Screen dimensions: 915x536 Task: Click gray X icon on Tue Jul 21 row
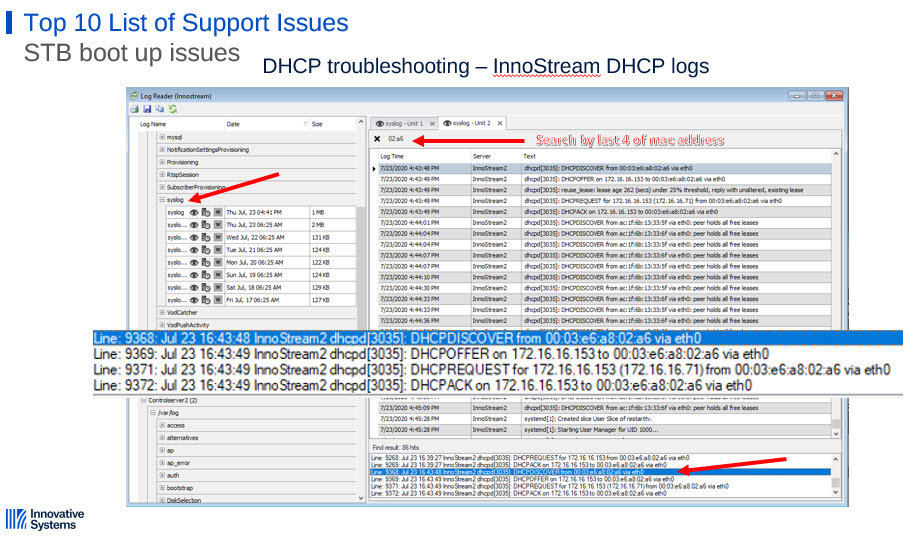coord(218,250)
